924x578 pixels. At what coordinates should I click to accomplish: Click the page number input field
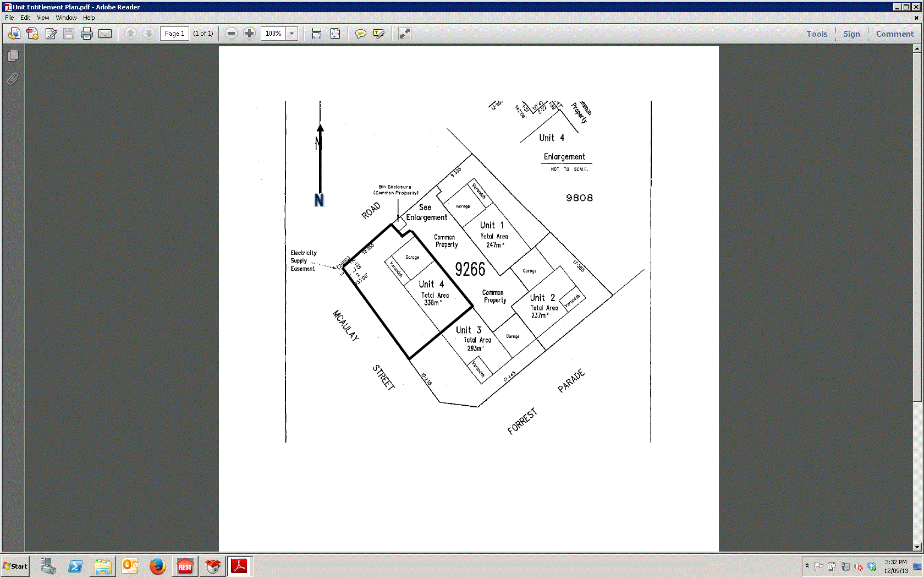174,34
